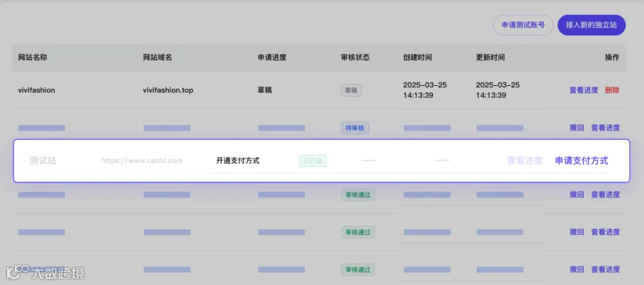The height and width of the screenshot is (285, 644).
Task: Click the 申请进度 column header
Action: click(x=272, y=57)
